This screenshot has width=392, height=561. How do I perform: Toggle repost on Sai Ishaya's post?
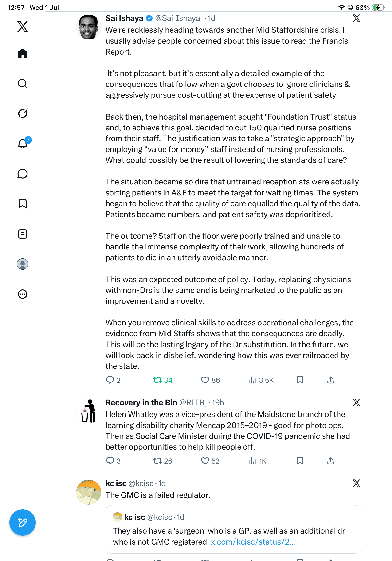(163, 380)
